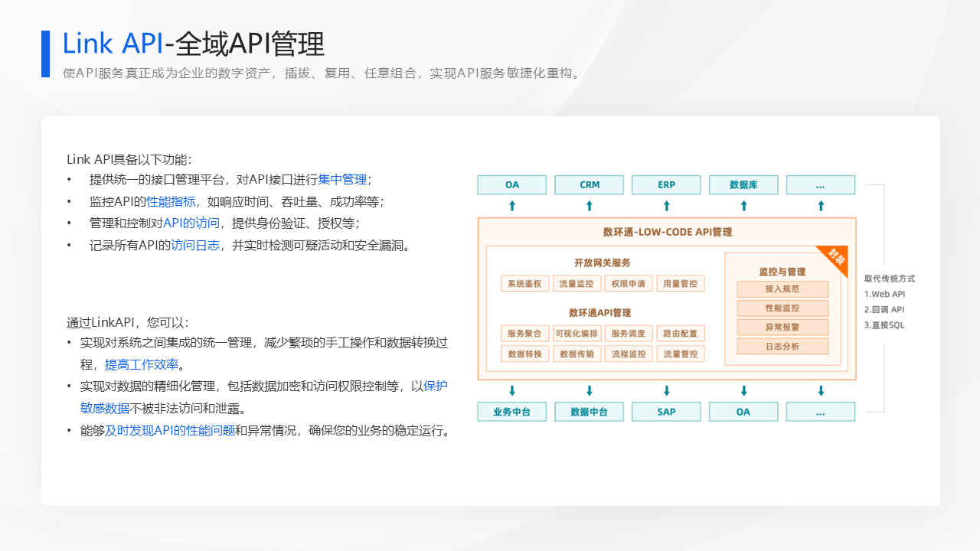
Task: Click the blue 性能指标 text
Action: tap(171, 202)
